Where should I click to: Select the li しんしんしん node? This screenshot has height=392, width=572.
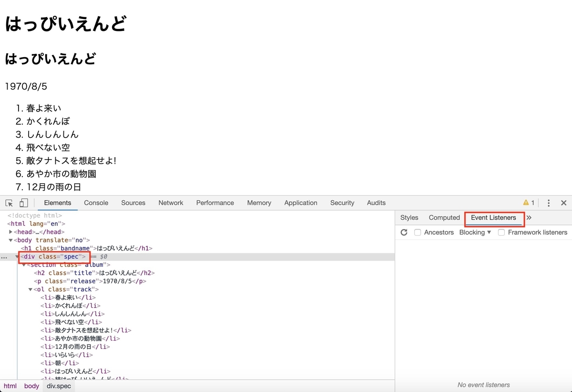coord(72,314)
